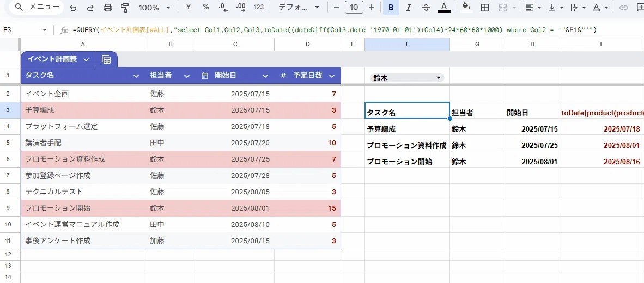Click the insert link icon

(623, 8)
